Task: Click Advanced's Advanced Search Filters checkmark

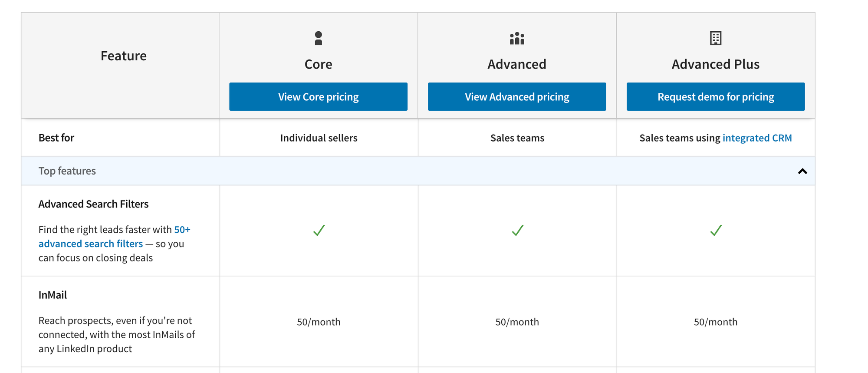Action: (517, 230)
